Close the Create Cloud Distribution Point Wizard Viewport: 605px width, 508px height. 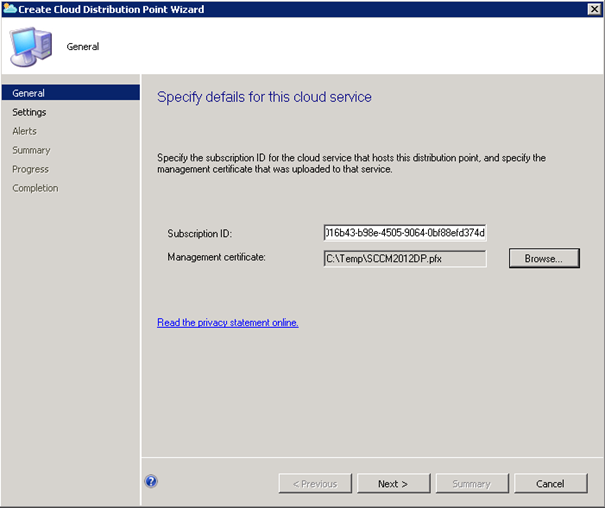593,9
